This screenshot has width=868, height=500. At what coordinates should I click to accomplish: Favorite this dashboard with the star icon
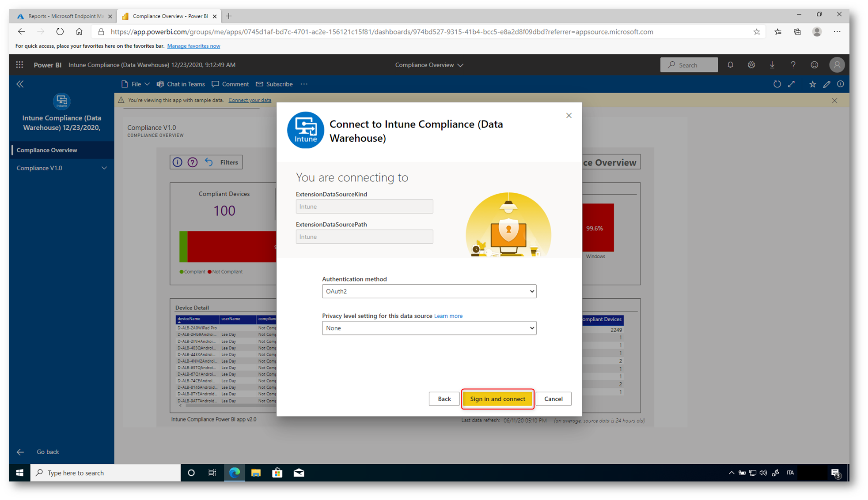click(x=812, y=84)
